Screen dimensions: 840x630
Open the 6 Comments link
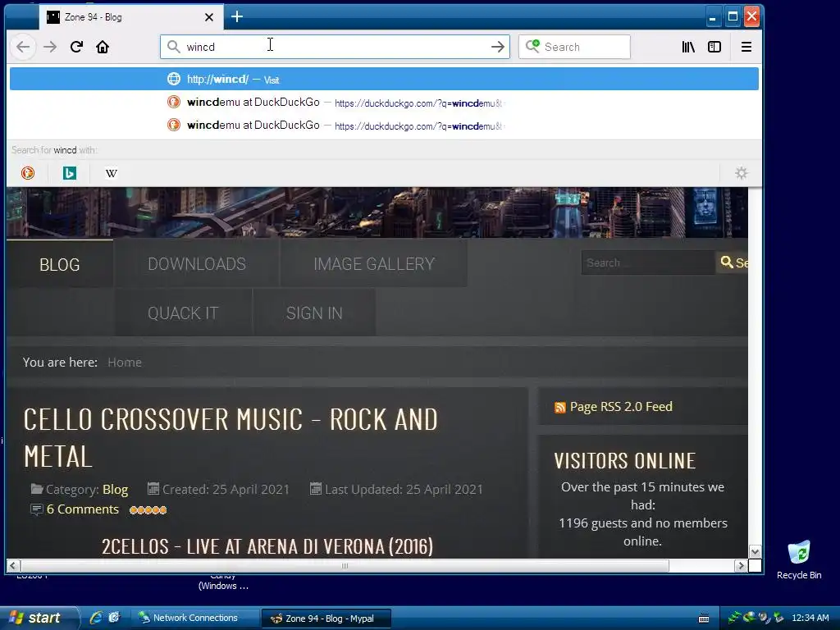click(83, 509)
